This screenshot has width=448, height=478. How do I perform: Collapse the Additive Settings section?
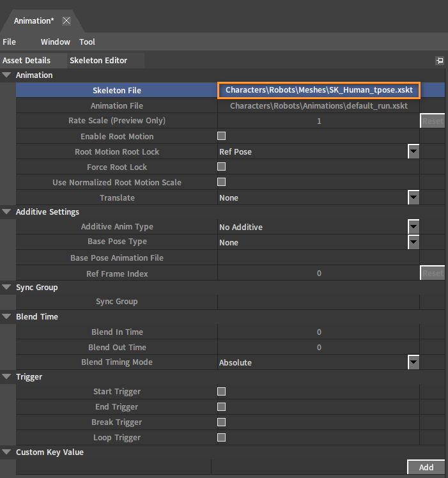point(6,212)
